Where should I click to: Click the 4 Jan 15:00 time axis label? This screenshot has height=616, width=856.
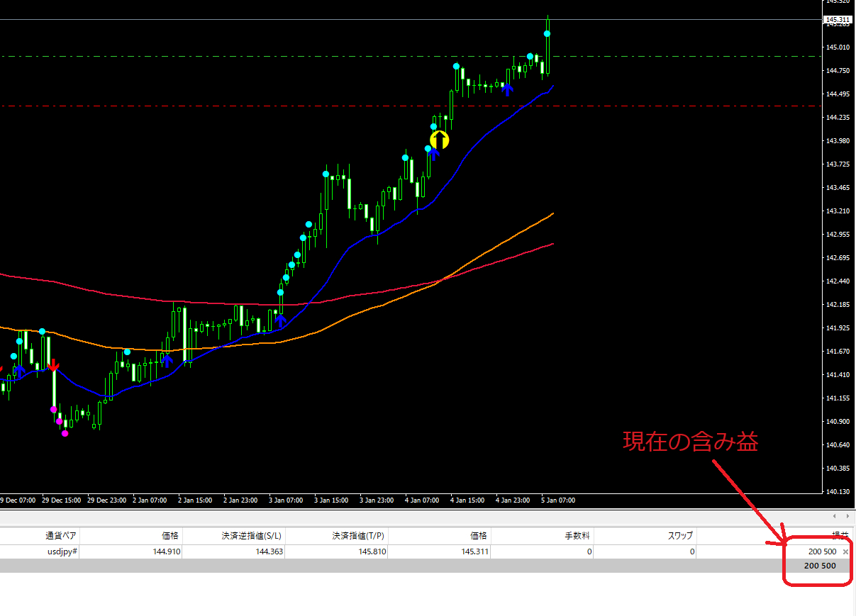pos(467,500)
